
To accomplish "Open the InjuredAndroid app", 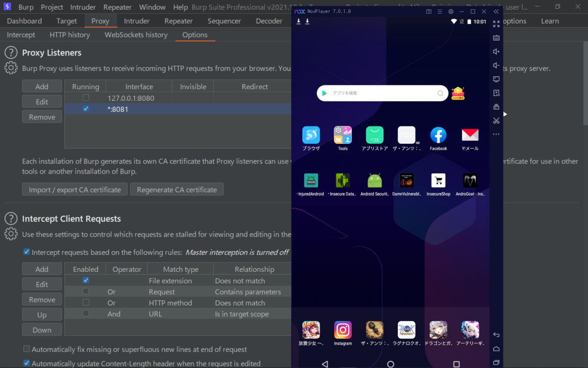I will [311, 181].
